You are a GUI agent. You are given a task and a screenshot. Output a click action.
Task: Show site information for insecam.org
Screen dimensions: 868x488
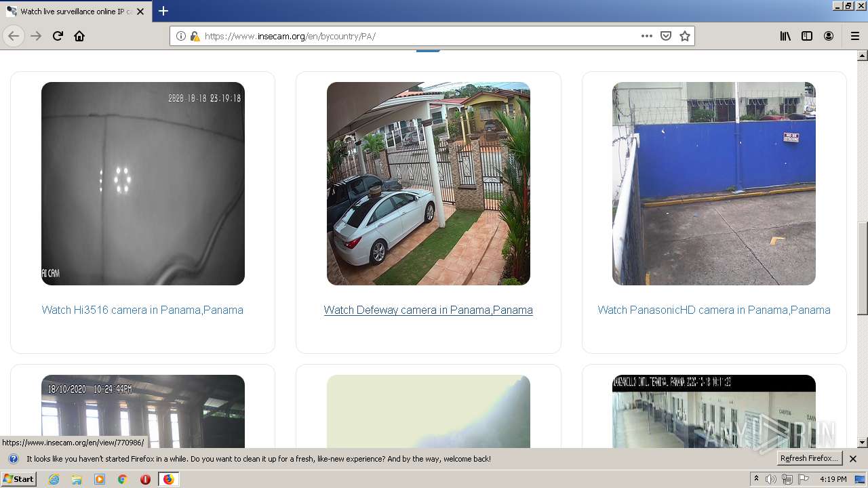[x=181, y=36]
